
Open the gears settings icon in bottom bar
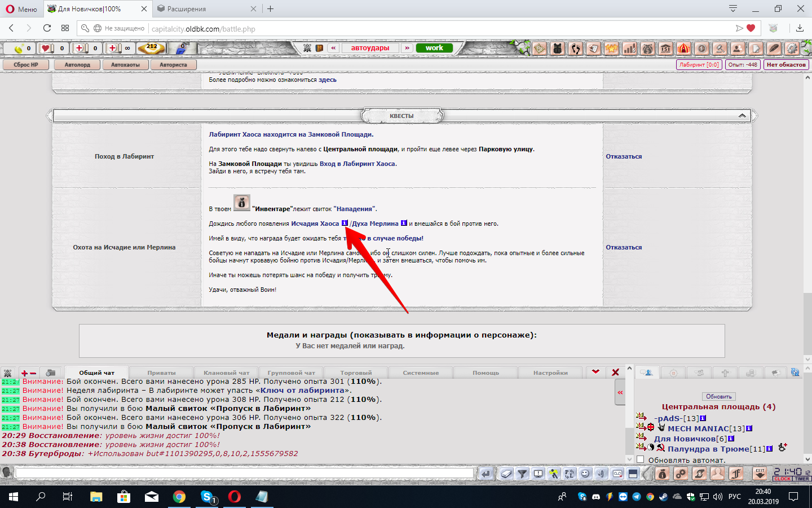pyautogui.click(x=681, y=474)
